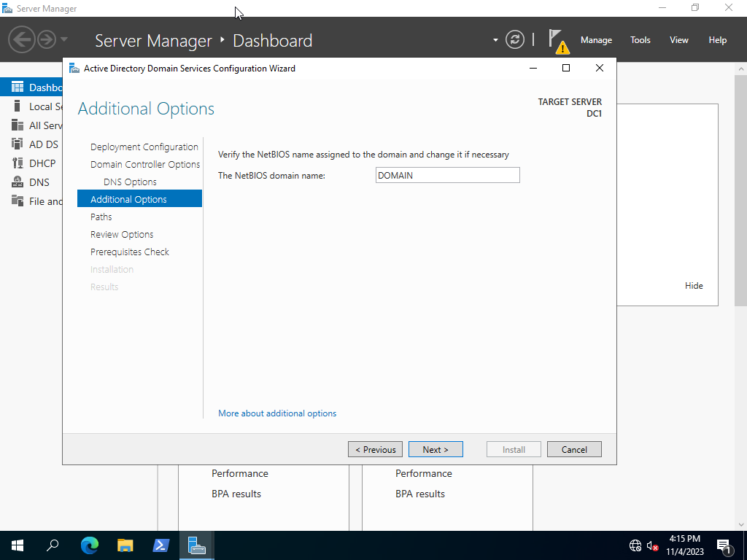Click the Previous button
The height and width of the screenshot is (560, 747).
[375, 449]
